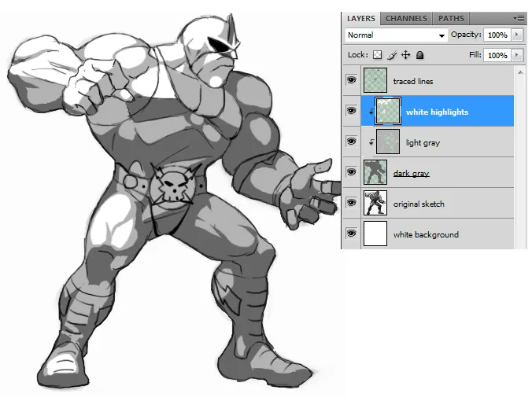Hide the white highlights layer
Image resolution: width=532 pixels, height=401 pixels.
pos(351,111)
